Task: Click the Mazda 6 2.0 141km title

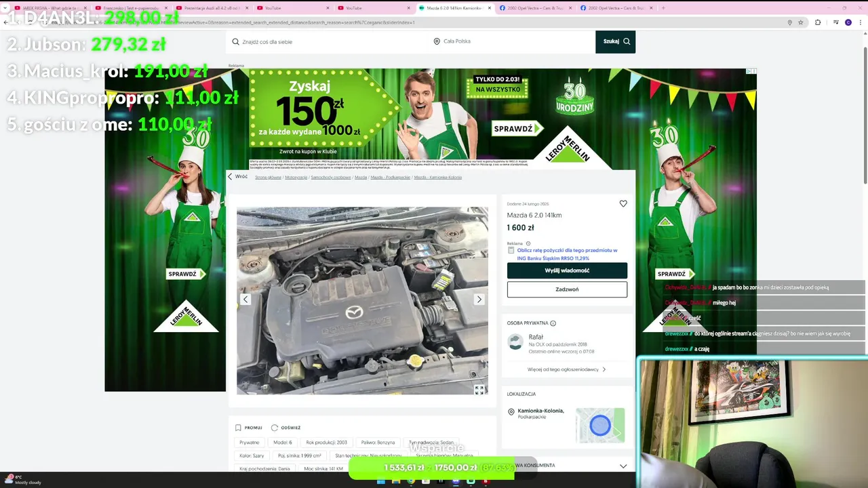Action: point(534,215)
